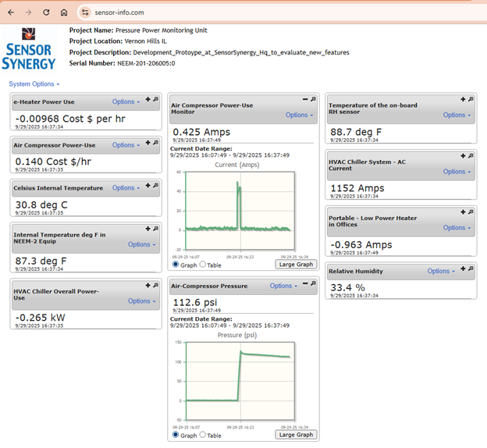The height and width of the screenshot is (448, 487).
Task: Expand the e-Heater Power Use widget with plus icon
Action: coord(148,99)
